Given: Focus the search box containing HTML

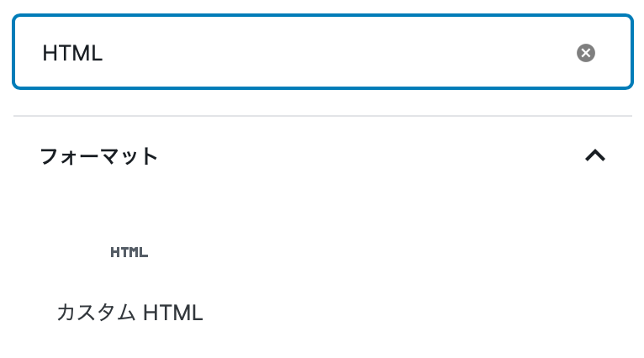Looking at the screenshot, I should pyautogui.click(x=323, y=52).
